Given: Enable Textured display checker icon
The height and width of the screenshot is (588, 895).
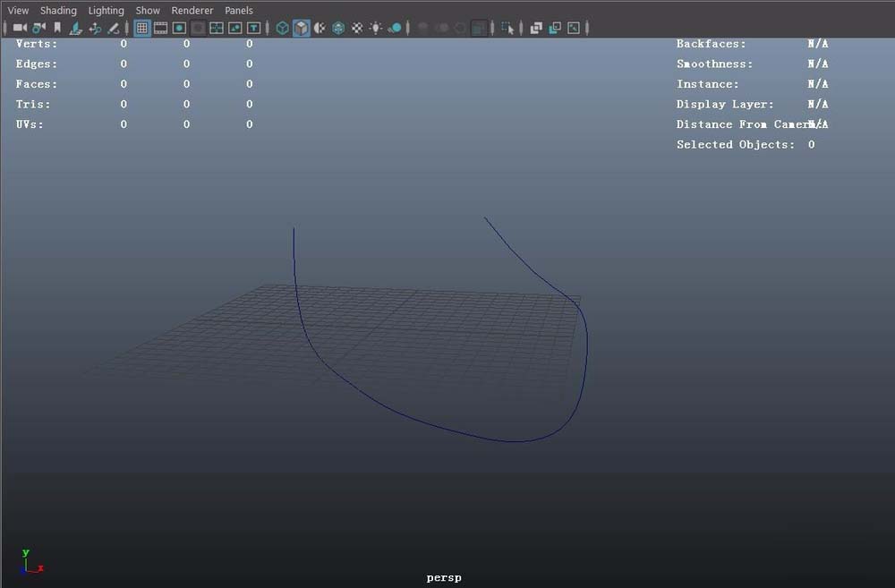Looking at the screenshot, I should (357, 28).
